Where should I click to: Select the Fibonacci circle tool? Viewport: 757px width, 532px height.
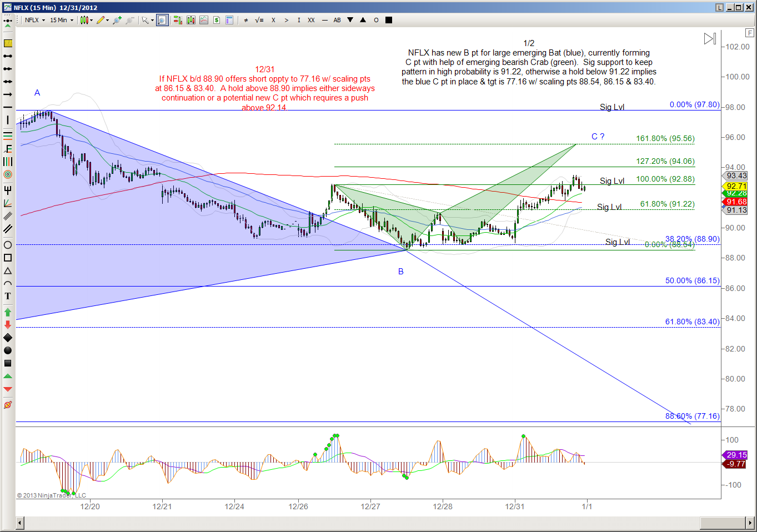click(x=8, y=174)
